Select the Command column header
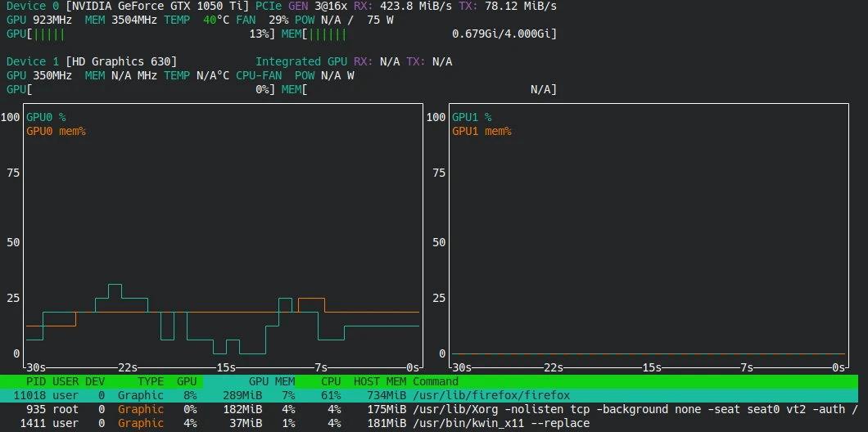868x432 pixels. coord(436,381)
